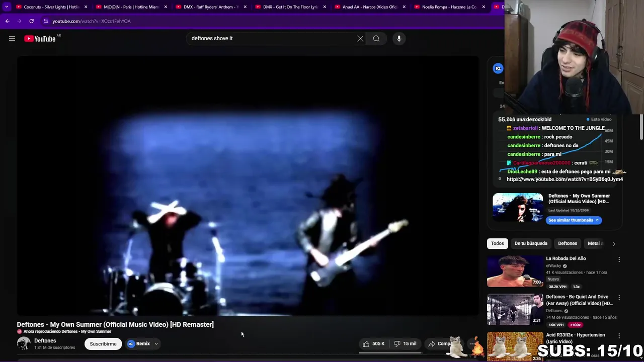Image resolution: width=644 pixels, height=362 pixels.
Task: Click the 1,81 M de suscriptores text
Action: pos(54,347)
